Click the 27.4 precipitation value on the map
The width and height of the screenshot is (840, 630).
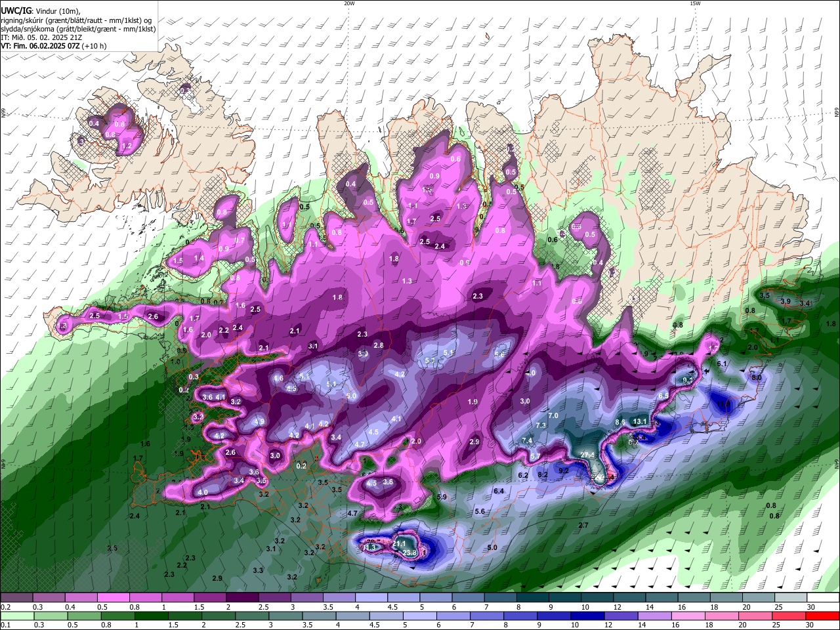pyautogui.click(x=588, y=455)
